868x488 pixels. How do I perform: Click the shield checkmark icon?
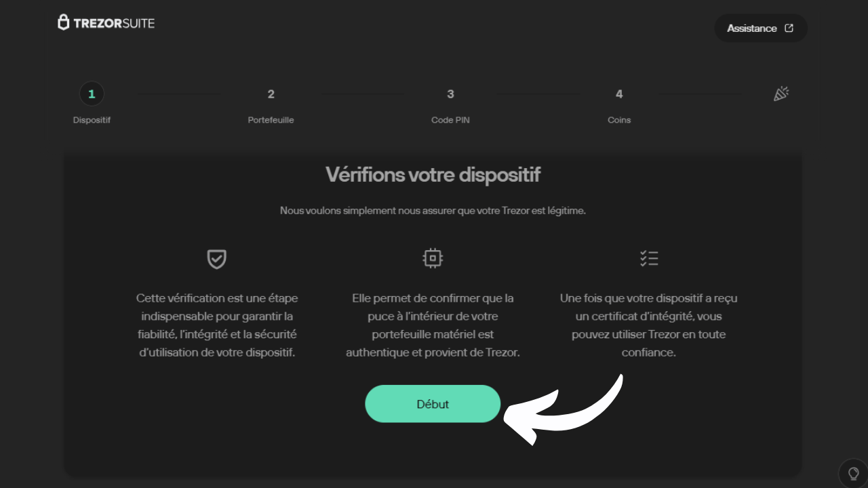coord(216,258)
